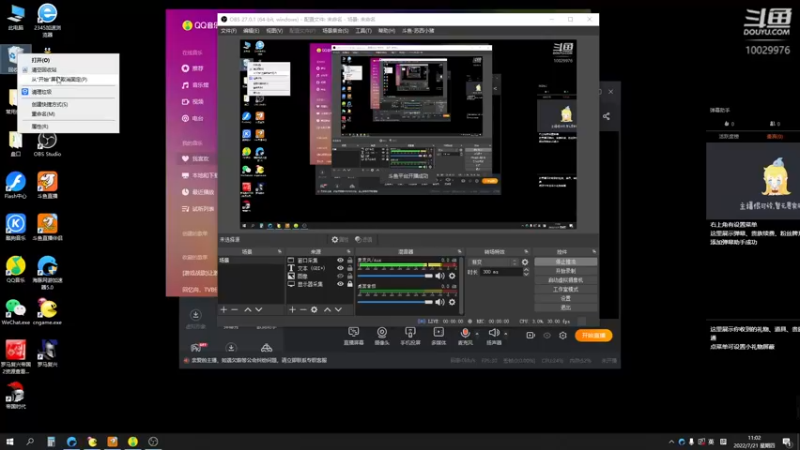Image resolution: width=800 pixels, height=450 pixels.
Task: Remove selected source with minus icon
Action: click(303, 310)
